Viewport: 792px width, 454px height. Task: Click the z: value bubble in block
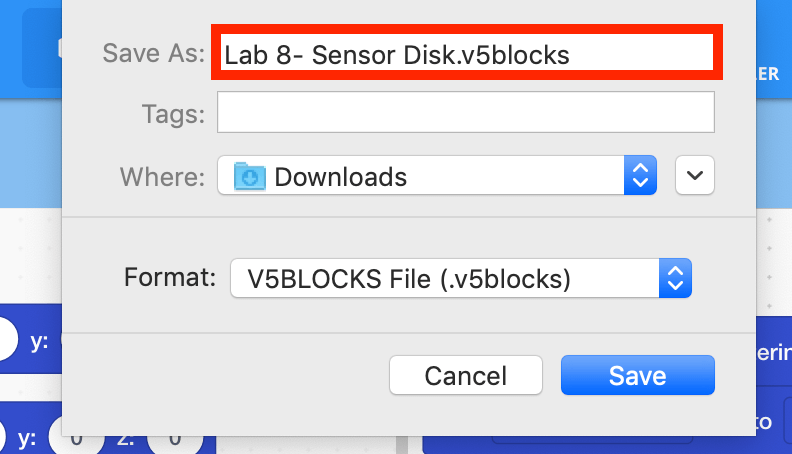pos(175,440)
